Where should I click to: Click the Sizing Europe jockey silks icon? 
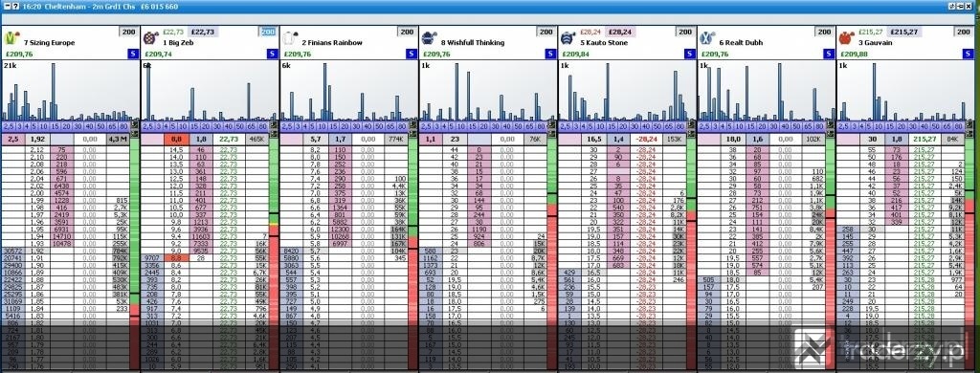click(11, 38)
